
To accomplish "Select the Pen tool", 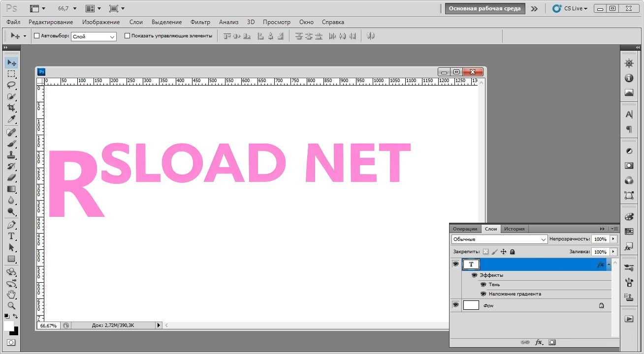I will tap(11, 225).
